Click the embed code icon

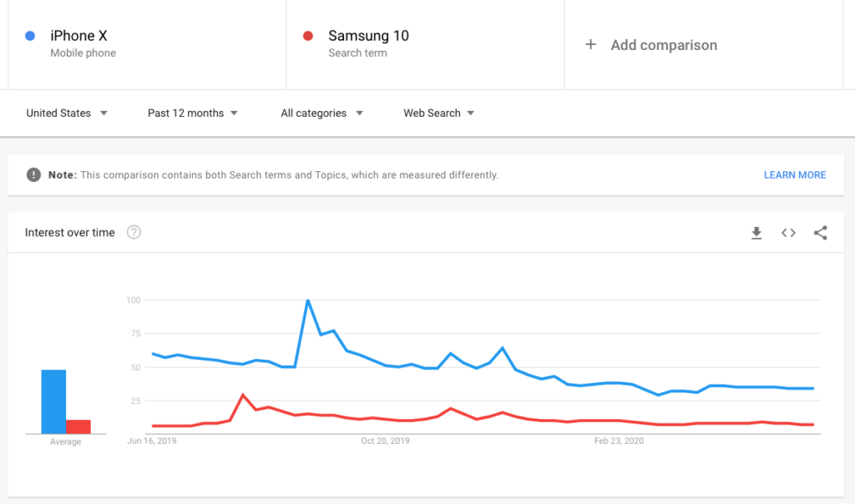(x=788, y=233)
